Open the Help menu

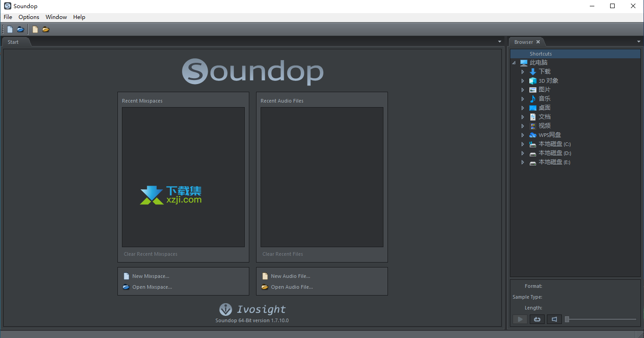[x=79, y=17]
